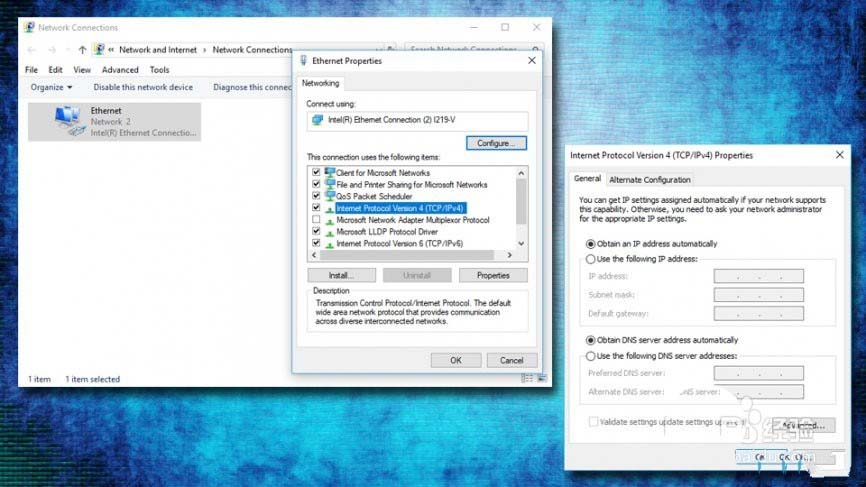The height and width of the screenshot is (487, 866).
Task: Enable Microsoft Network Adapter Multiplexor Protocol checkbox
Action: tap(316, 220)
